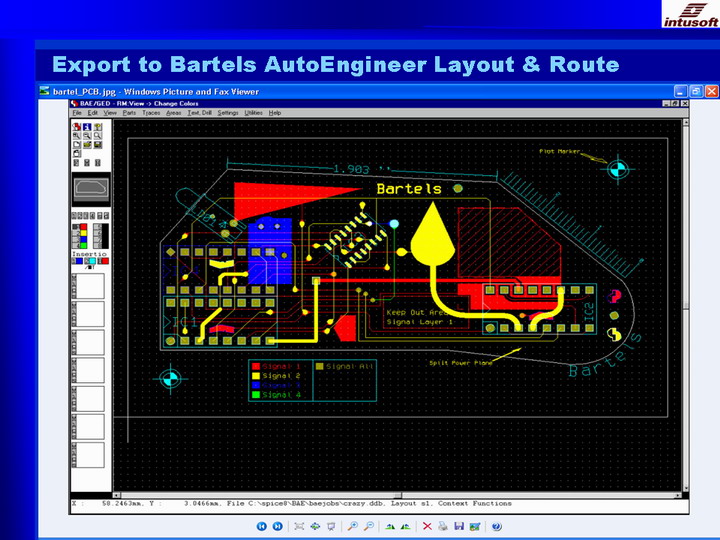Select the blue layer color swatch
720x540 pixels.
click(x=84, y=239)
